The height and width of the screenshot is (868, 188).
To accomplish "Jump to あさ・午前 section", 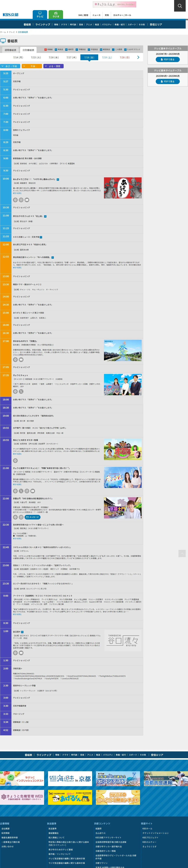I will pos(10,66).
